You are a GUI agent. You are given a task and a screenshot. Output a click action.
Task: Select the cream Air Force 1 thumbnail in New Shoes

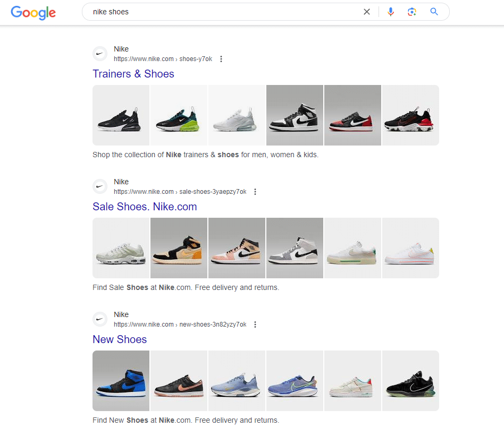tap(352, 381)
